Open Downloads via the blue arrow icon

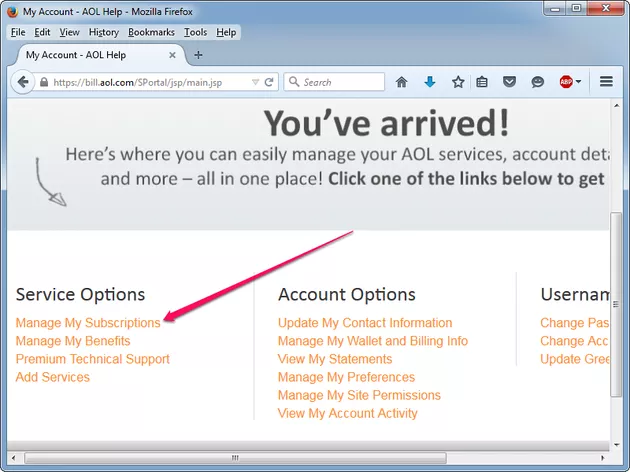pos(430,82)
